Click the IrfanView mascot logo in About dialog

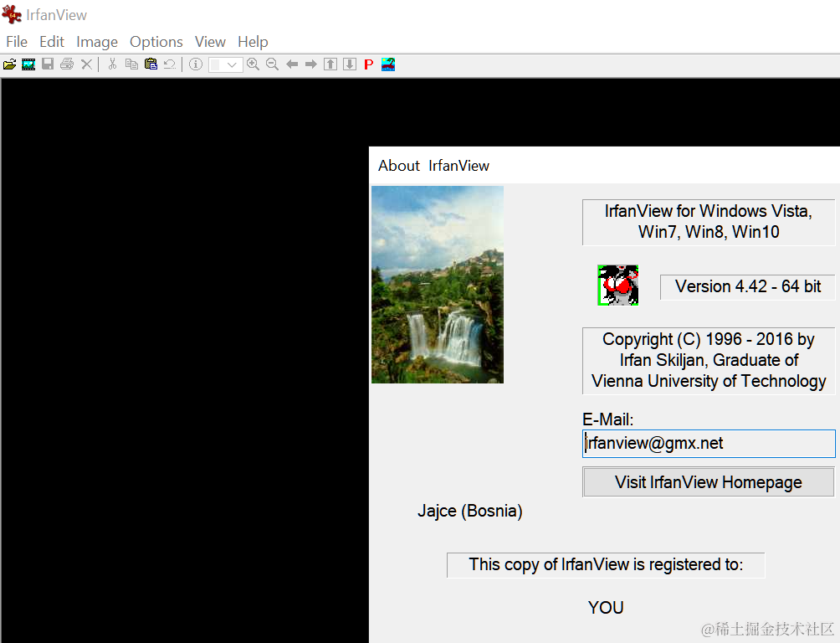click(x=617, y=285)
